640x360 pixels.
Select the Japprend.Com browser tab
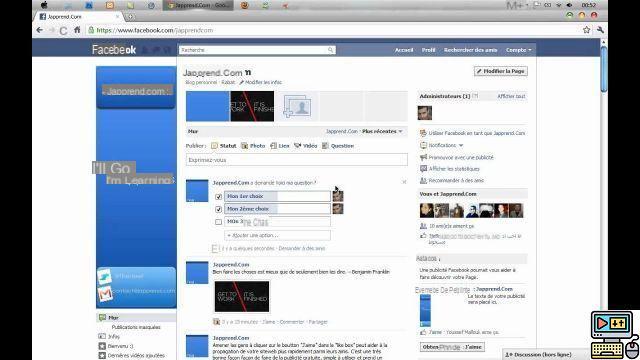[79, 17]
